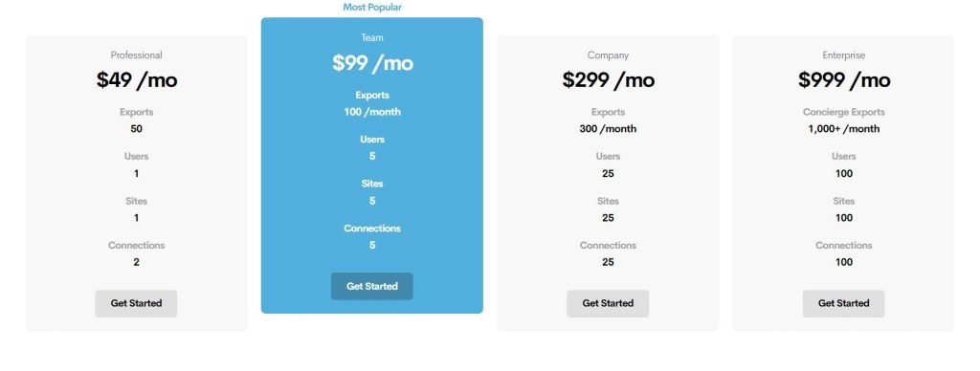
Task: Click Get Started on the Professional plan
Action: (x=136, y=303)
